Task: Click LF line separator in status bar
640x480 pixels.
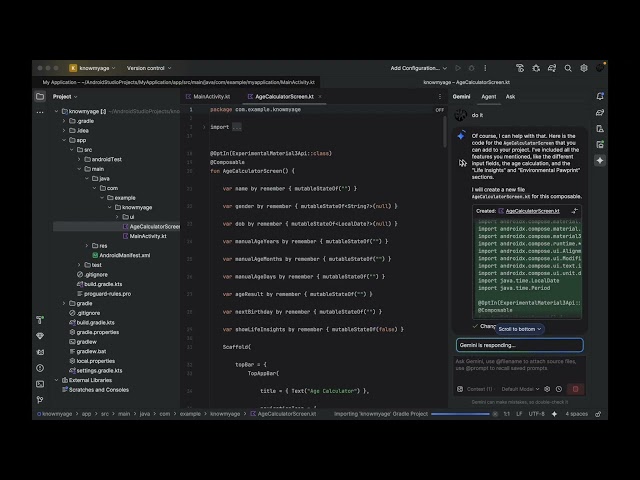Action: click(x=519, y=414)
